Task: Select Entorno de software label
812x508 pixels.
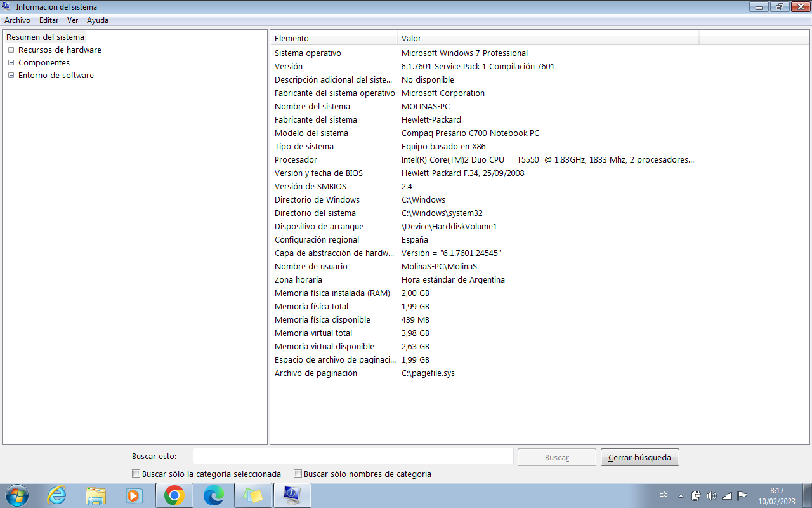Action: point(56,75)
